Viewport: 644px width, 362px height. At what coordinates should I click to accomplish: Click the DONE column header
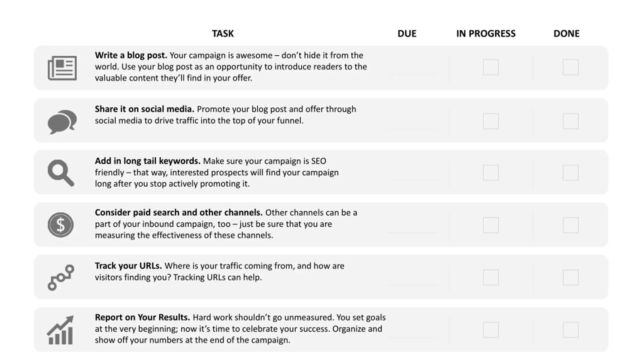tap(566, 33)
